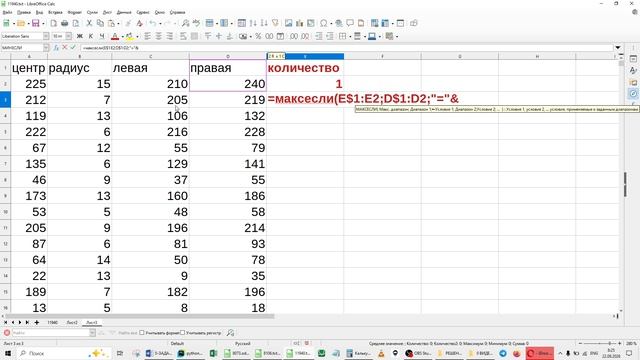The height and width of the screenshot is (360, 640).
Task: Click the font color red A swatch
Action: pos(115,36)
